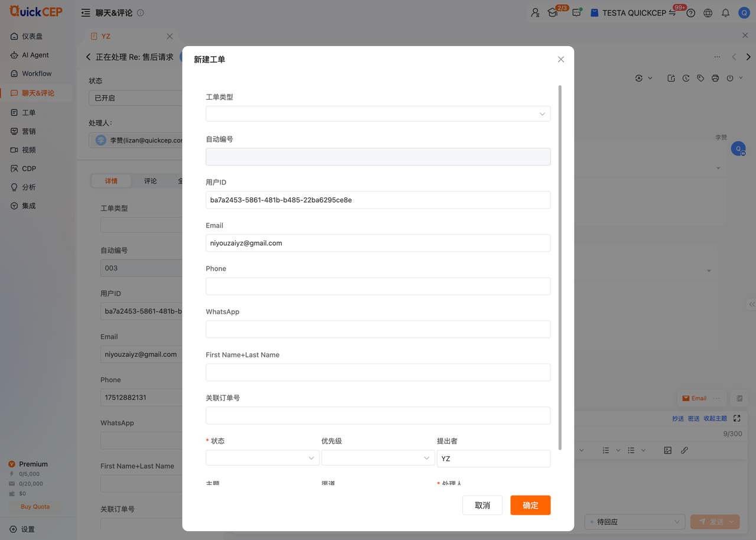Viewport: 756px width, 540px height.
Task: Click the tag label icon in toolbar
Action: (x=700, y=78)
